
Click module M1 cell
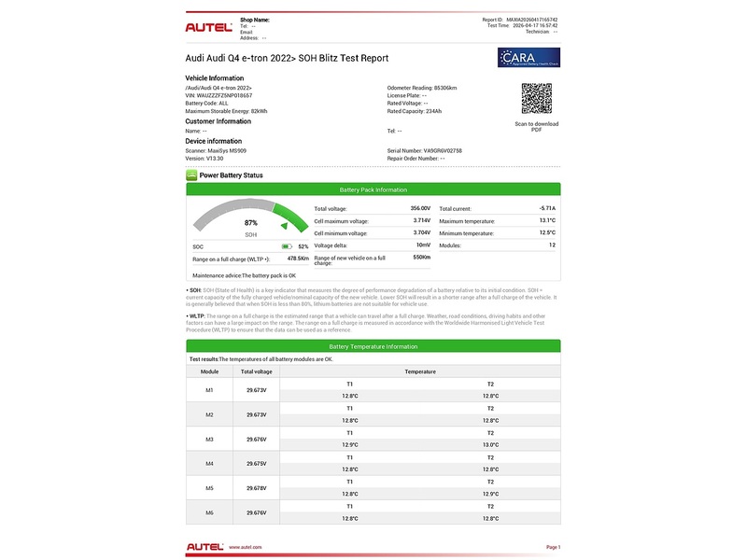(209, 390)
